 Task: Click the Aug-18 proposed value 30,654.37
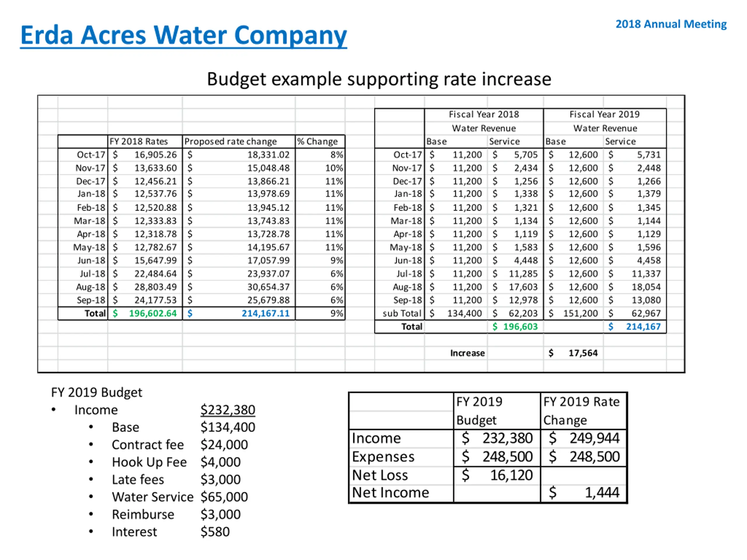pos(268,287)
